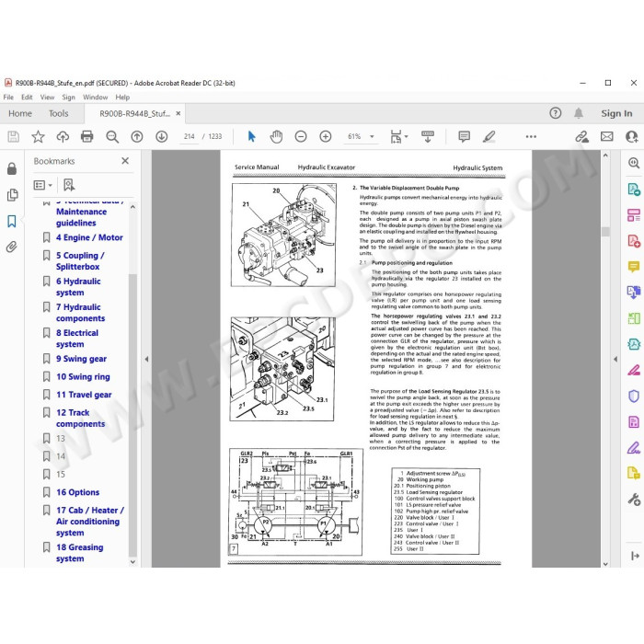Open the Attachments paperclip panel

(12, 247)
